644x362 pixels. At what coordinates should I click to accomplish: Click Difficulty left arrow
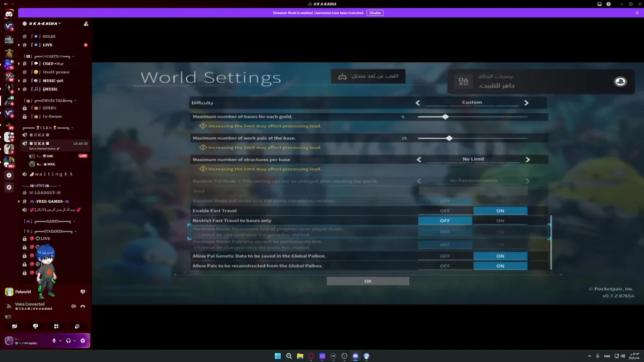(418, 103)
